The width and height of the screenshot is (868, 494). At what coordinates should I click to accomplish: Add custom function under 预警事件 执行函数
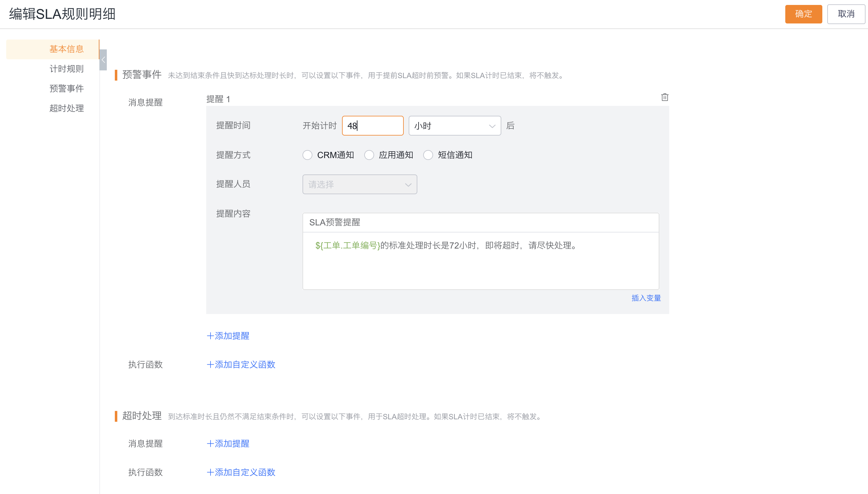[x=241, y=365]
